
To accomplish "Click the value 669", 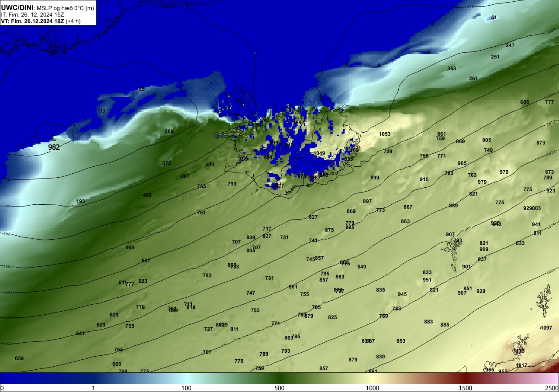I will (x=130, y=248).
